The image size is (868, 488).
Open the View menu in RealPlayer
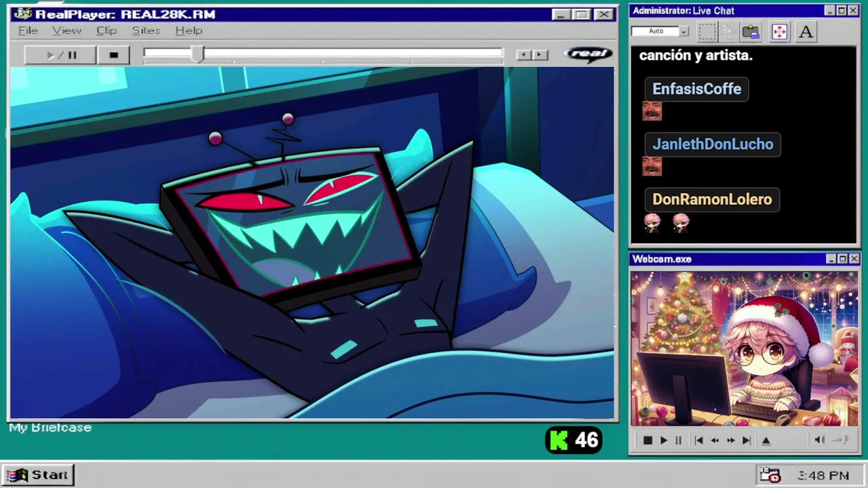pyautogui.click(x=66, y=30)
